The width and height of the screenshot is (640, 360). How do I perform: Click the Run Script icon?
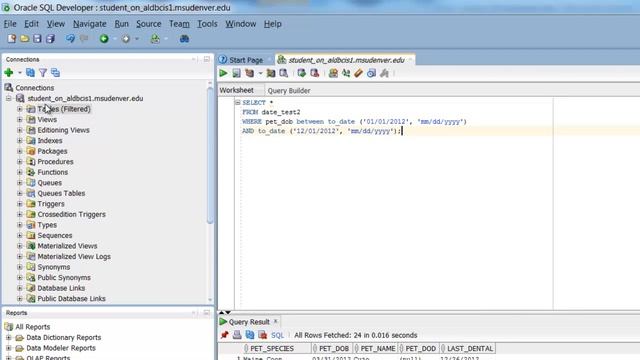pos(236,73)
